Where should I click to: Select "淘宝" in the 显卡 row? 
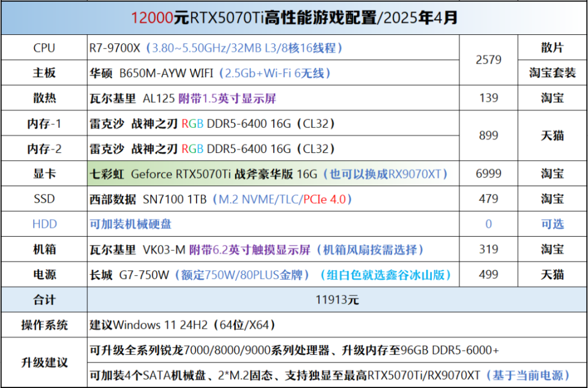552,174
